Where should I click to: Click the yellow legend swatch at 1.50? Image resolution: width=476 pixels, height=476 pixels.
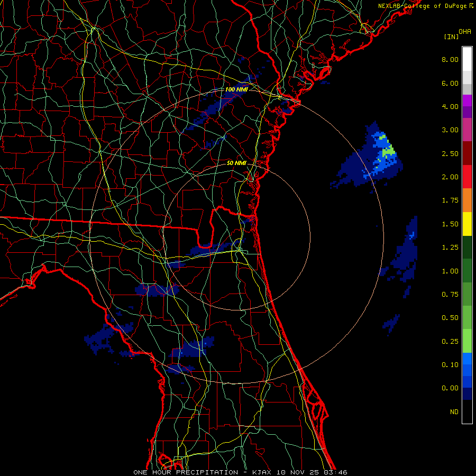coord(467,224)
